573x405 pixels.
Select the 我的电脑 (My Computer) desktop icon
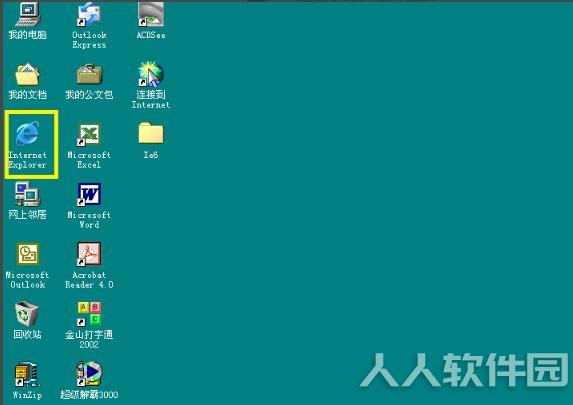click(x=28, y=14)
